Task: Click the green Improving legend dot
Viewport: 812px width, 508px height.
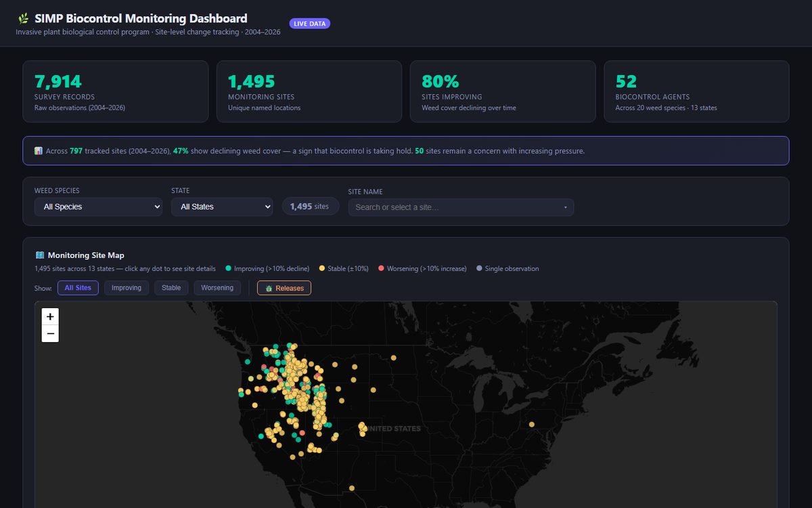Action: click(228, 269)
